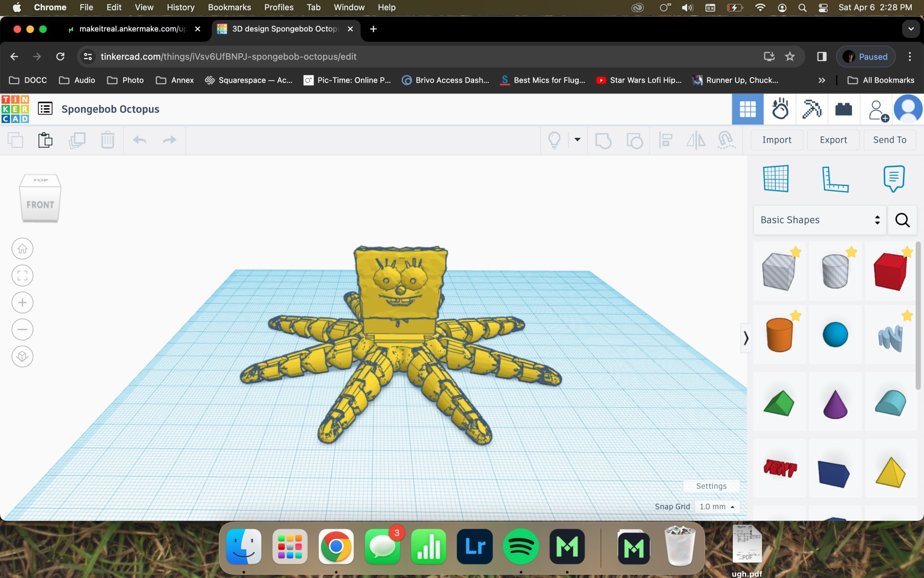Screen dimensions: 924x578
Task: Click the Zoom in plus button
Action: coord(23,303)
